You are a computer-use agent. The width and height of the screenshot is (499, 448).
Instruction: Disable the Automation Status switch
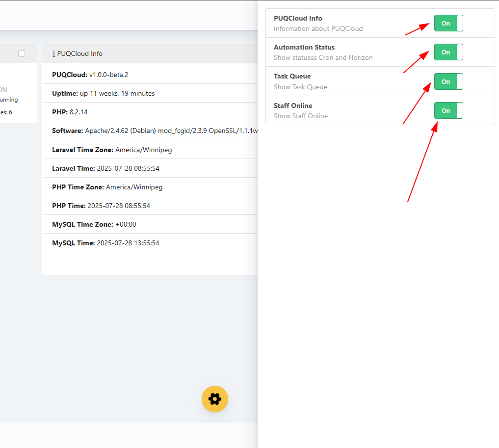tap(448, 52)
